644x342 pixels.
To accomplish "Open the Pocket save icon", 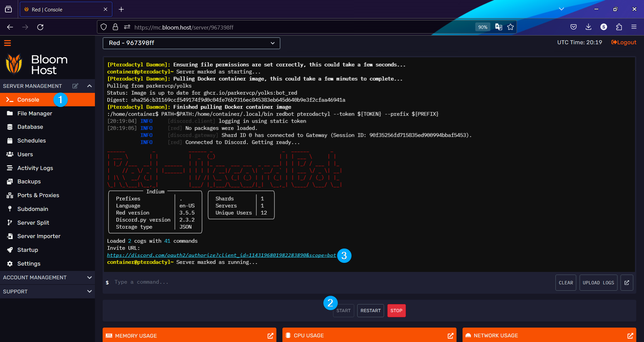I will [x=574, y=27].
